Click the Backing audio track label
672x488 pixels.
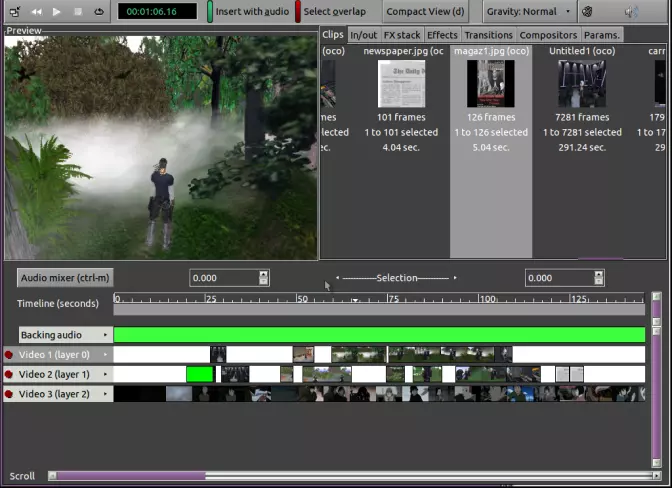[x=51, y=335]
